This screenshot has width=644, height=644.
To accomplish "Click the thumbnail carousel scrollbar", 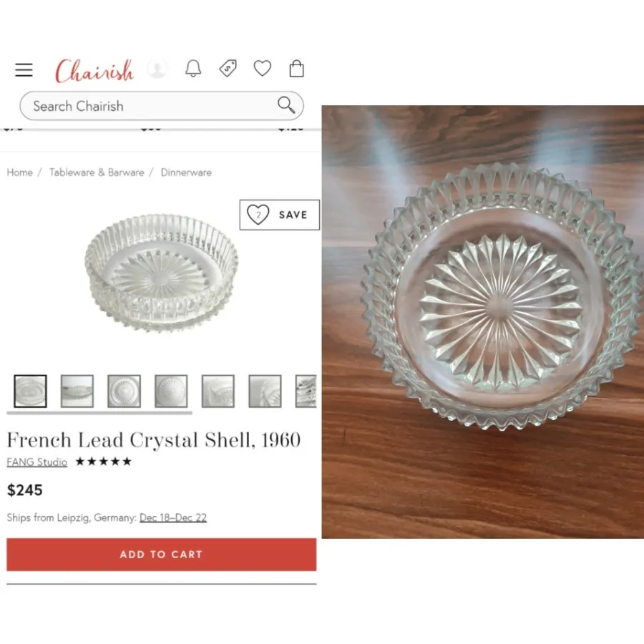I will pyautogui.click(x=99, y=413).
